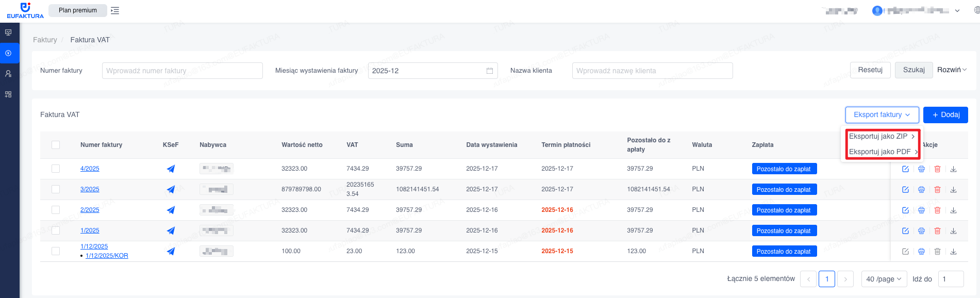Print invoice 4/2025 using the printer icon
This screenshot has height=298, width=980.
click(x=921, y=169)
